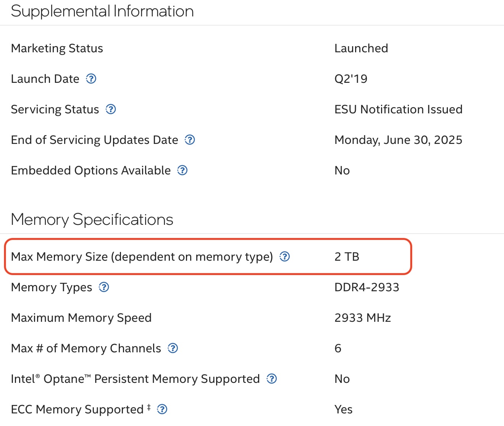
Task: Click the 2933 MHz memory speed value
Action: tap(362, 318)
